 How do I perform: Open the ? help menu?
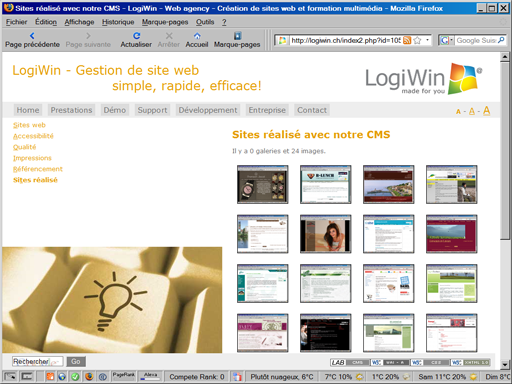click(x=224, y=22)
